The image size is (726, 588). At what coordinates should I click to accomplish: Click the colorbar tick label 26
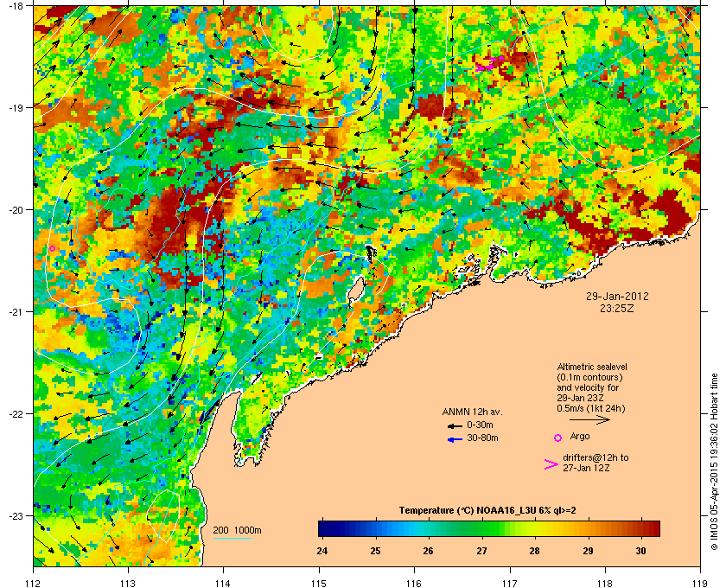click(x=429, y=551)
